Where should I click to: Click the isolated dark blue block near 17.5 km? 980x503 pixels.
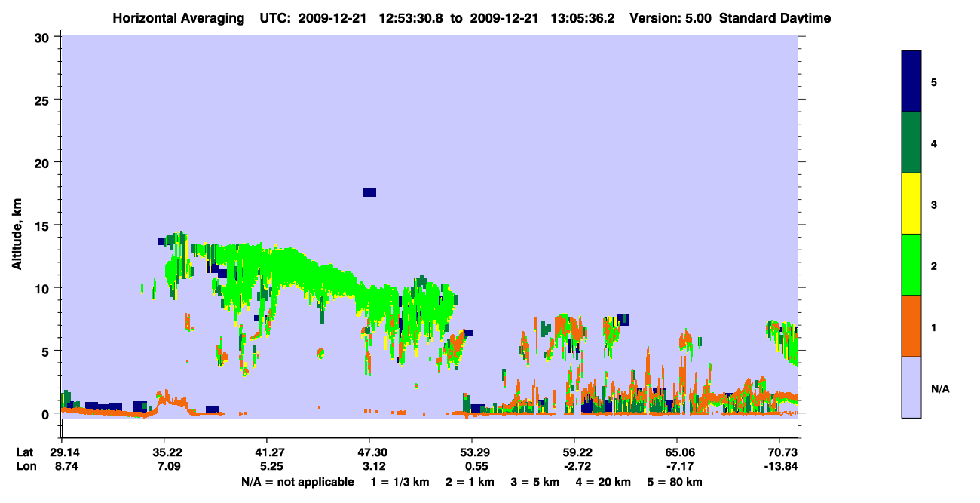click(x=369, y=192)
